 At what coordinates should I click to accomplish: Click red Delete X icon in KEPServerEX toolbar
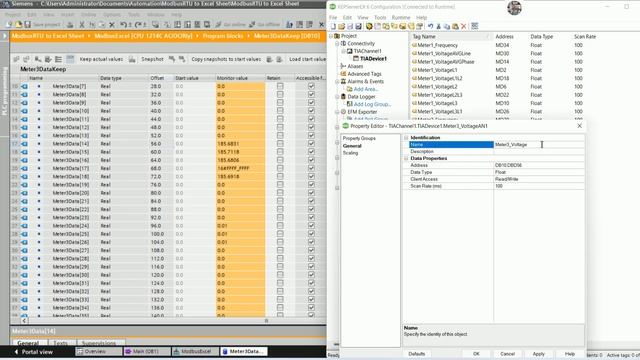463,27
